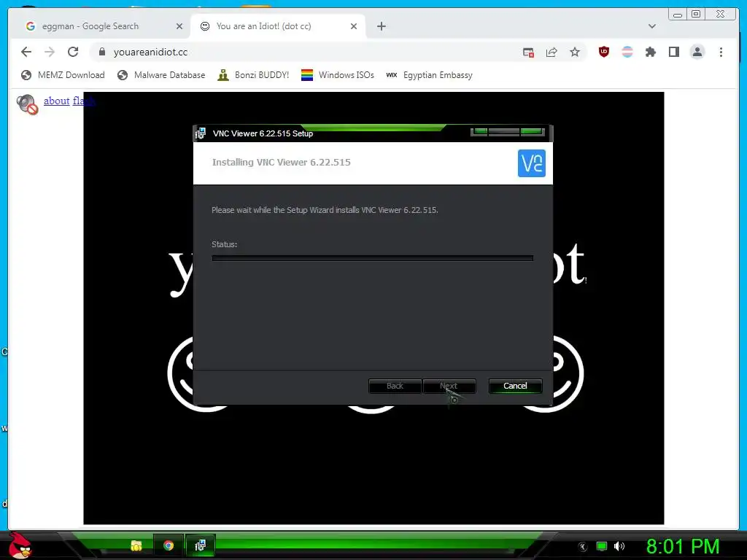
Task: Close the You are an Idiot! tab
Action: [354, 26]
